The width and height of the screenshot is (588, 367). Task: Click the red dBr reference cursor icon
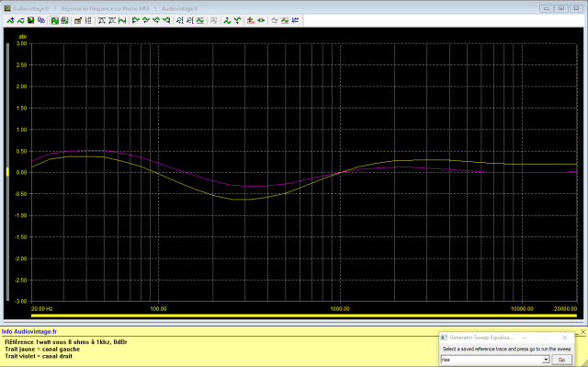tap(251, 20)
